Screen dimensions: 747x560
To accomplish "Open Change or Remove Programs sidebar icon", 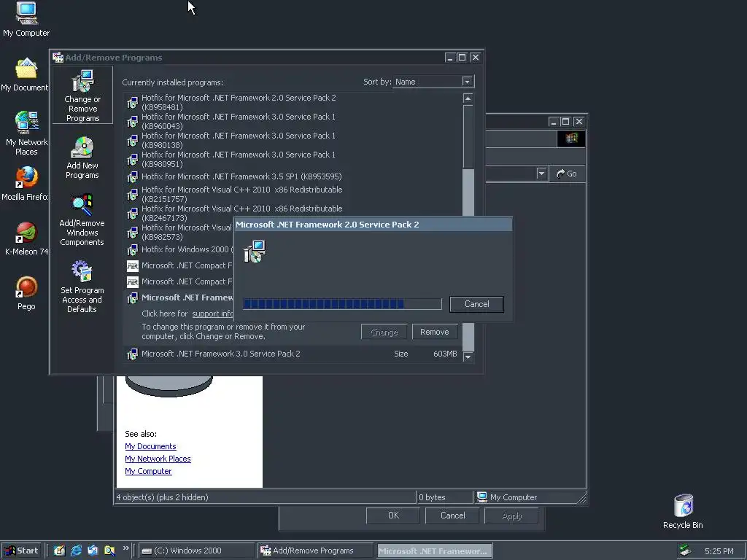I will [82, 96].
